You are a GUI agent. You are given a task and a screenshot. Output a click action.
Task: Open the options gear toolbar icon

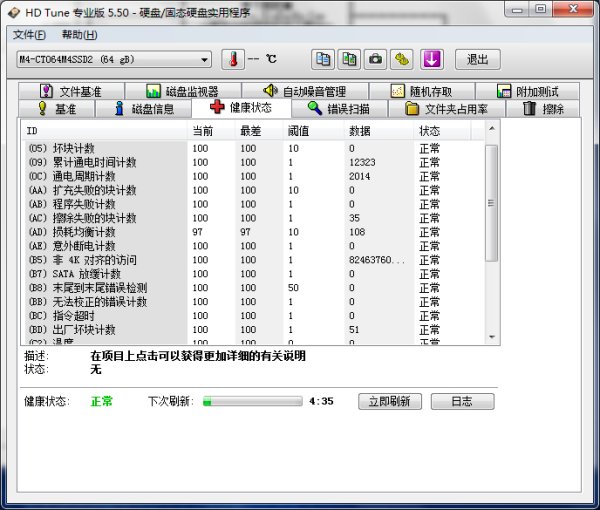pos(401,59)
